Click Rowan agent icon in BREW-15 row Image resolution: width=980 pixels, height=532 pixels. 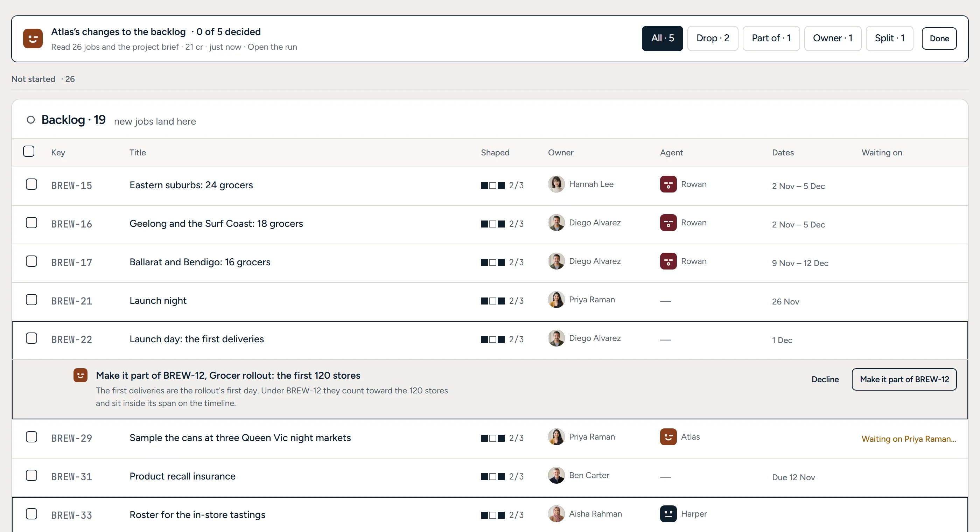pyautogui.click(x=668, y=184)
